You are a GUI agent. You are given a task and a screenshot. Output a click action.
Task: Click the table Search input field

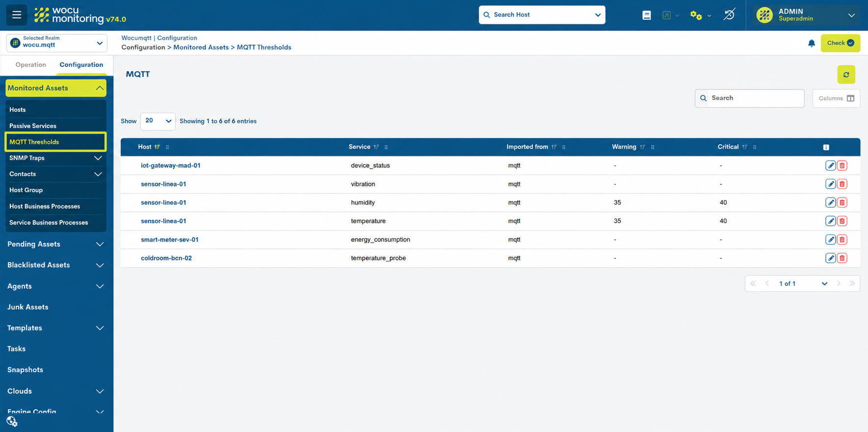(x=749, y=98)
